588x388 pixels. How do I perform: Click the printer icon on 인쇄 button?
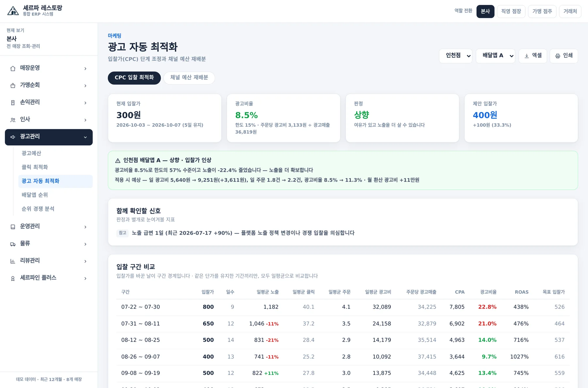[x=558, y=56]
